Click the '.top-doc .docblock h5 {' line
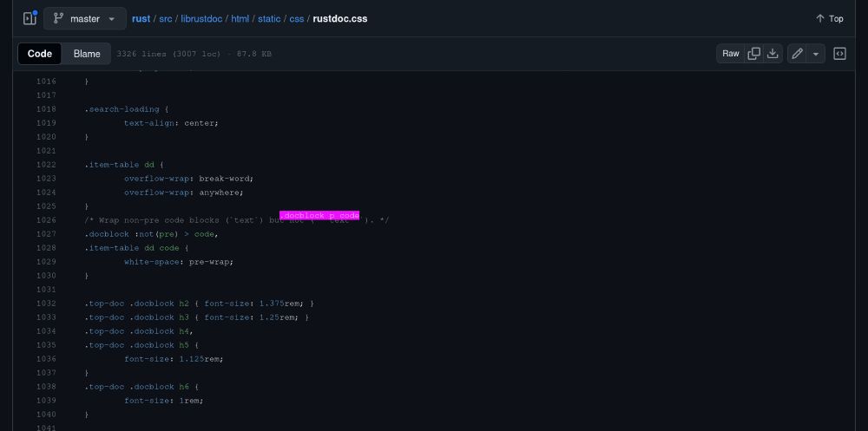Screen dimensions: 868x431 [141, 345]
